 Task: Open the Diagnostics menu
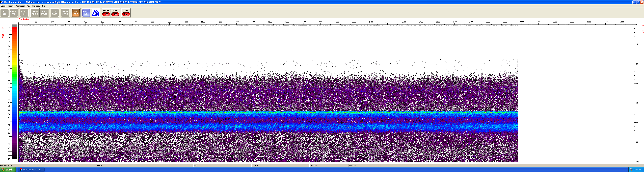point(20,6)
